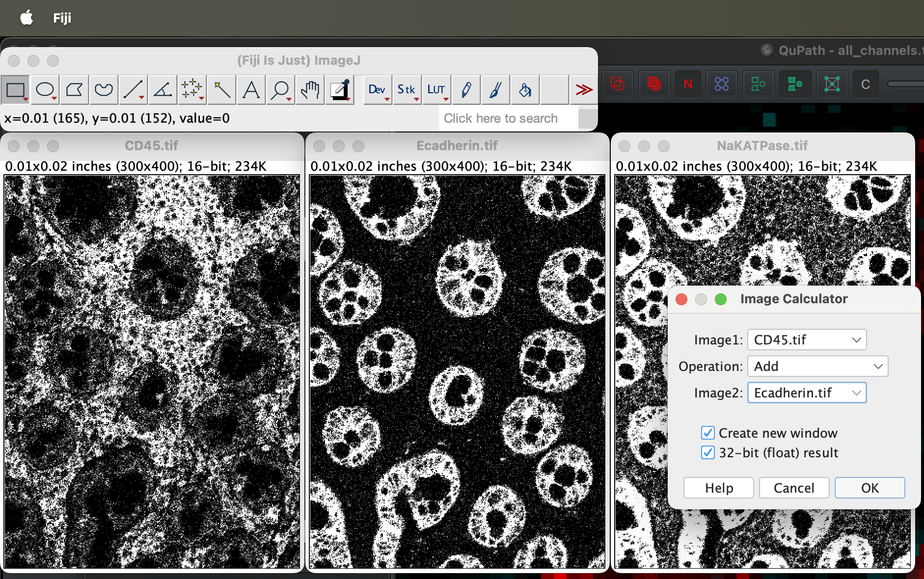
Task: Click OK in Image Calculator
Action: click(x=870, y=488)
